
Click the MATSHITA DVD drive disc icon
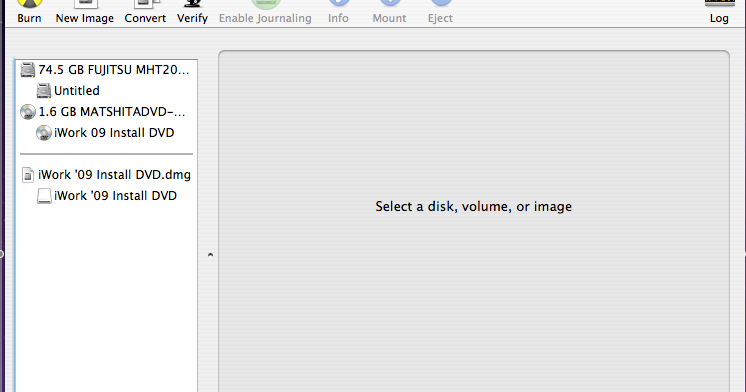click(x=28, y=112)
